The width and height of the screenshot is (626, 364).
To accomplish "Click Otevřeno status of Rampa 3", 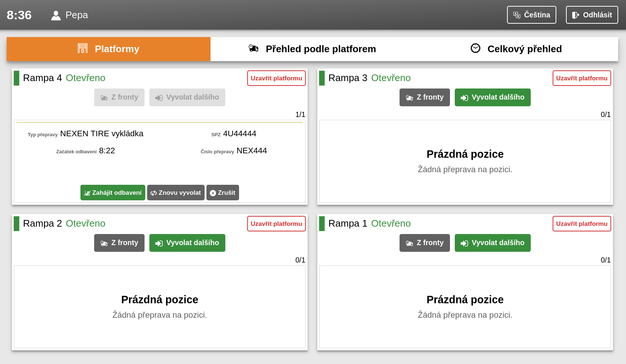I will click(x=391, y=78).
